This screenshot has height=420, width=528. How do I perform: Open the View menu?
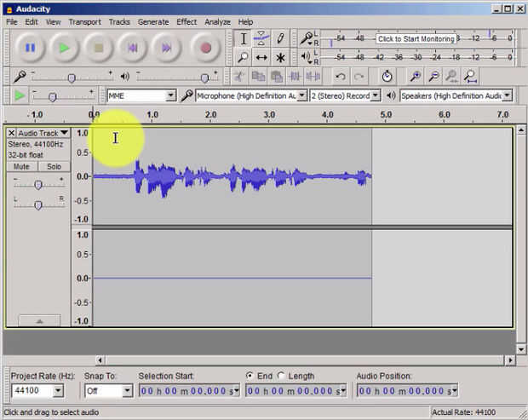click(53, 22)
